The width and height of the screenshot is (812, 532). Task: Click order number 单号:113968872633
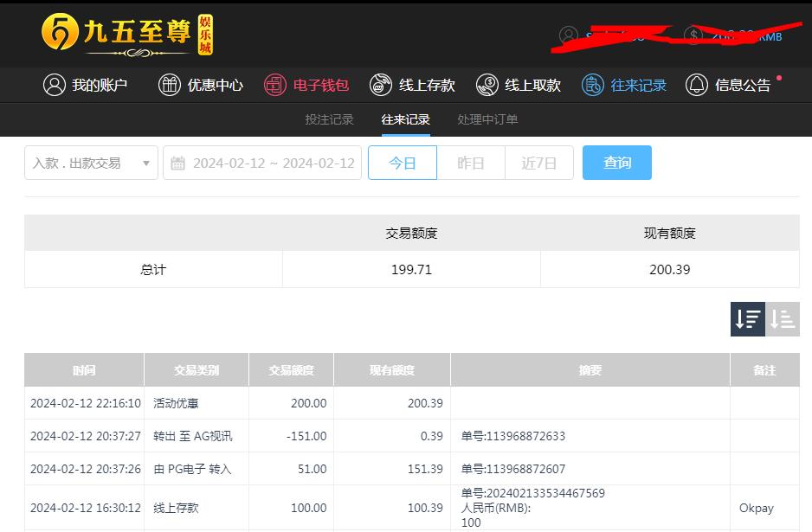click(x=513, y=436)
